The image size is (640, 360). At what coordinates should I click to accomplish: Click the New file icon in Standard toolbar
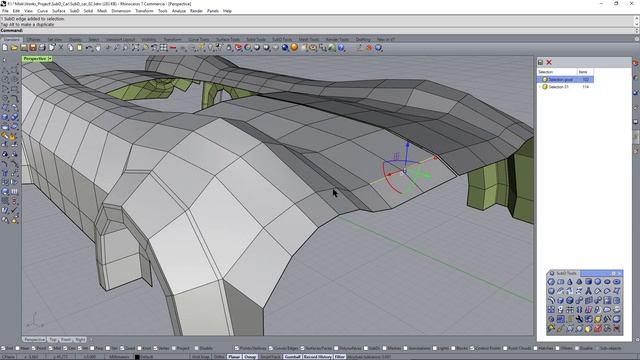tap(5, 48)
